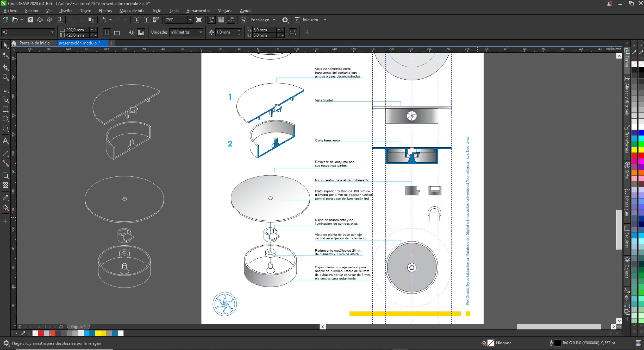
Task: Open the Options gear in toolbar
Action: [x=285, y=20]
